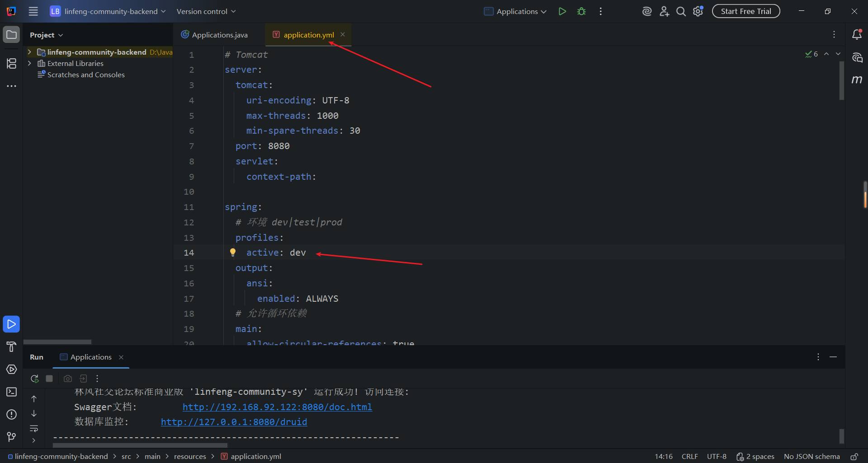Toggle soft-wrap in the Run console
The height and width of the screenshot is (463, 868).
34,428
